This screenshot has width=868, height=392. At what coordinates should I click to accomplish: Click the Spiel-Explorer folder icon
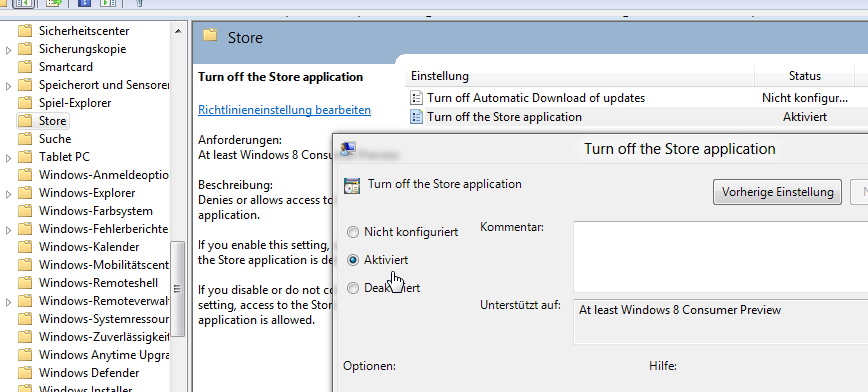click(x=25, y=103)
